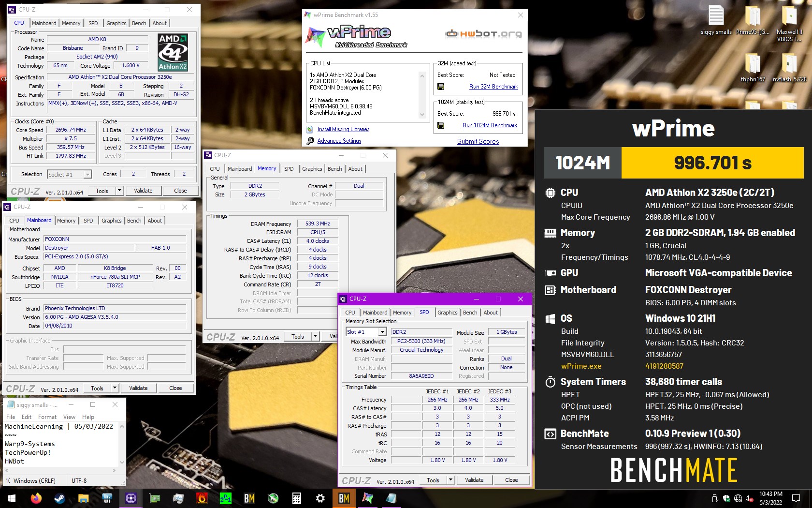Screen dimensions: 812x508
Task: Switch to Bench tab in top CPU-Z window
Action: click(139, 23)
